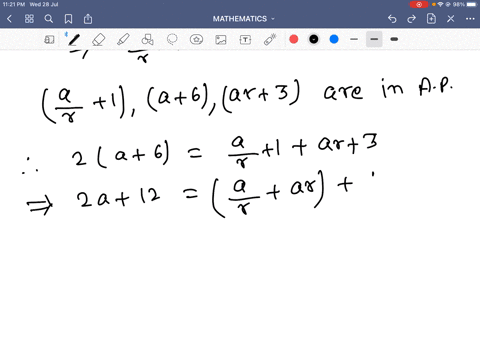Select the Pen tool
This screenshot has height=360, width=480.
(74, 40)
